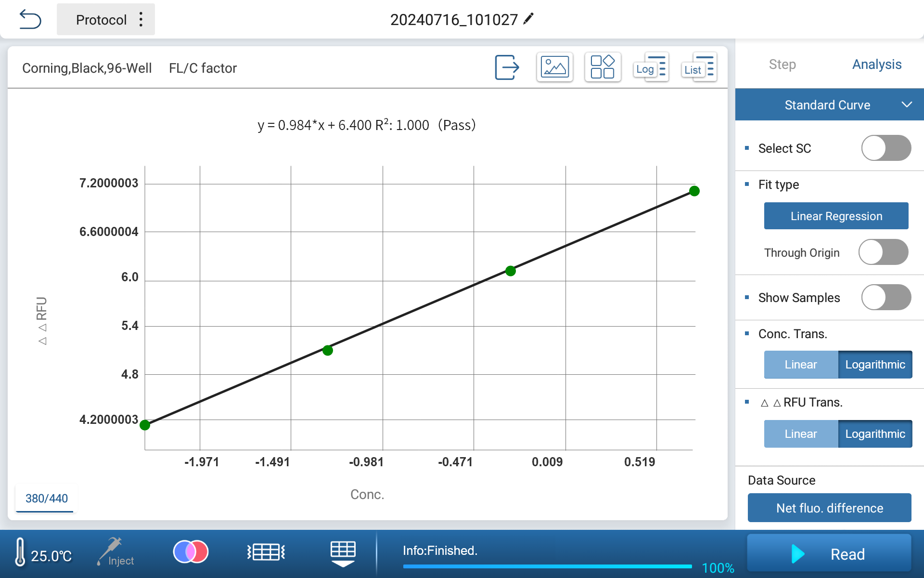Click the Info:Finished. status message
This screenshot has width=924, height=578.
tap(440, 550)
